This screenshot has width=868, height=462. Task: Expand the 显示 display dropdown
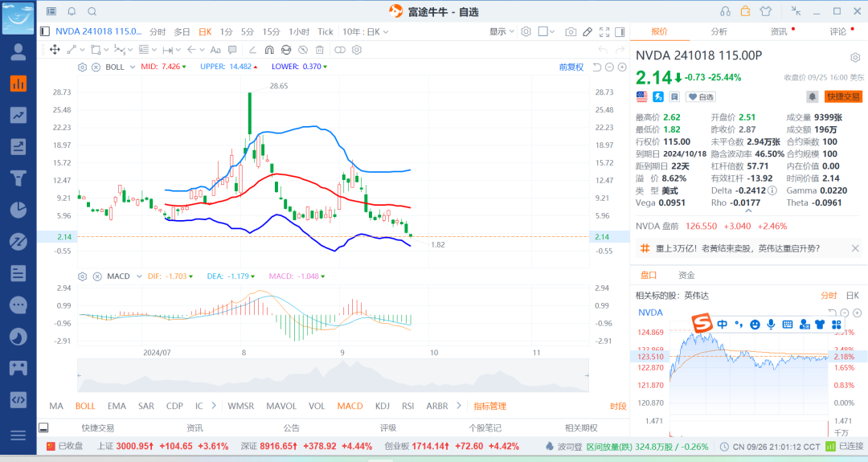502,32
